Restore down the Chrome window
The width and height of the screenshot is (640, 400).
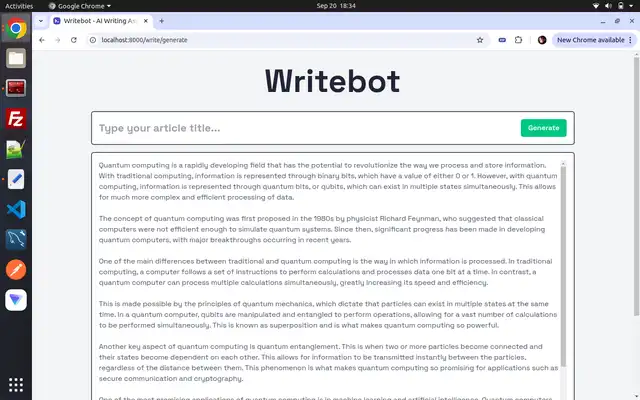(x=617, y=21)
